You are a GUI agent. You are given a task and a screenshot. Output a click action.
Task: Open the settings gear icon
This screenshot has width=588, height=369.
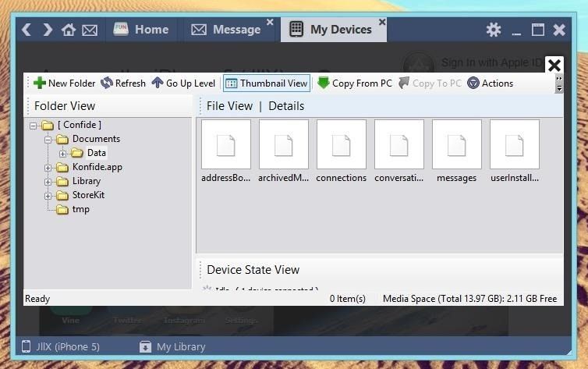coord(494,30)
